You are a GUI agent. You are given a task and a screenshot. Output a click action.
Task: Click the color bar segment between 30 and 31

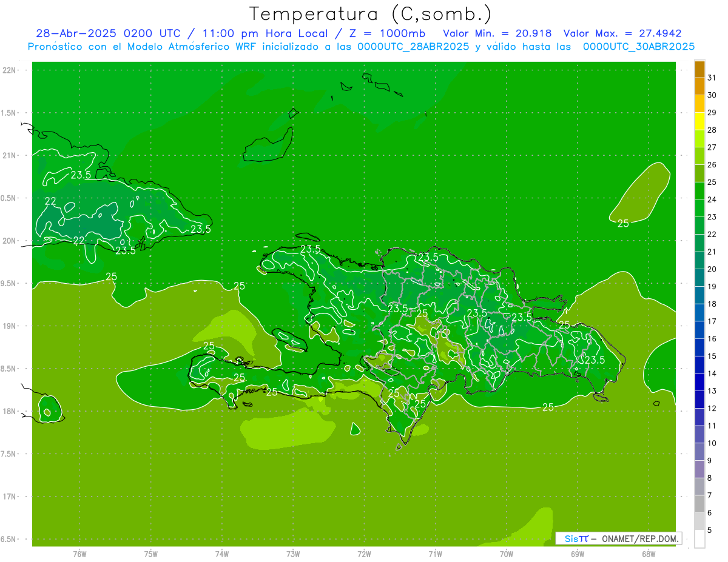699,87
